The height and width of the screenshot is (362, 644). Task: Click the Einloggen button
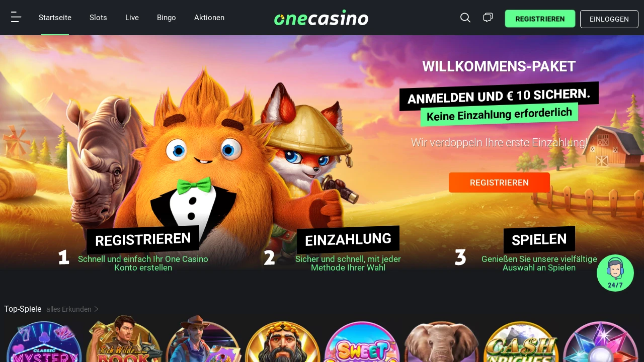(609, 19)
